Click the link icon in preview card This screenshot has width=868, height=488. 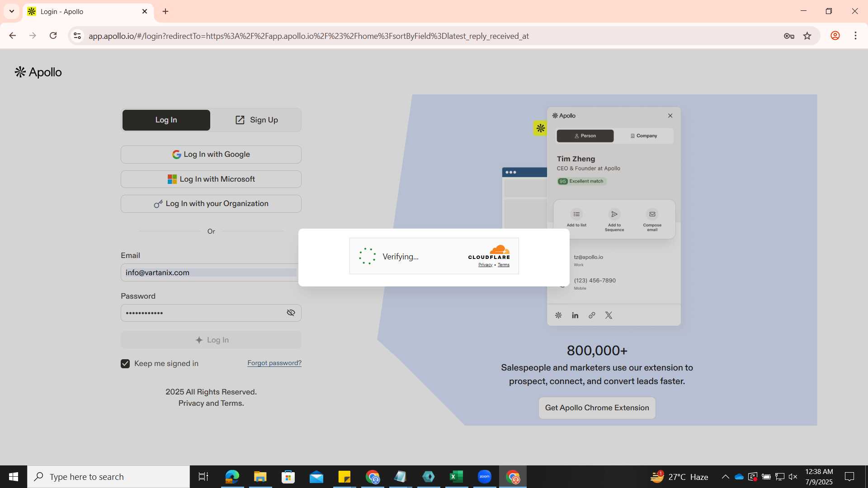tap(592, 315)
